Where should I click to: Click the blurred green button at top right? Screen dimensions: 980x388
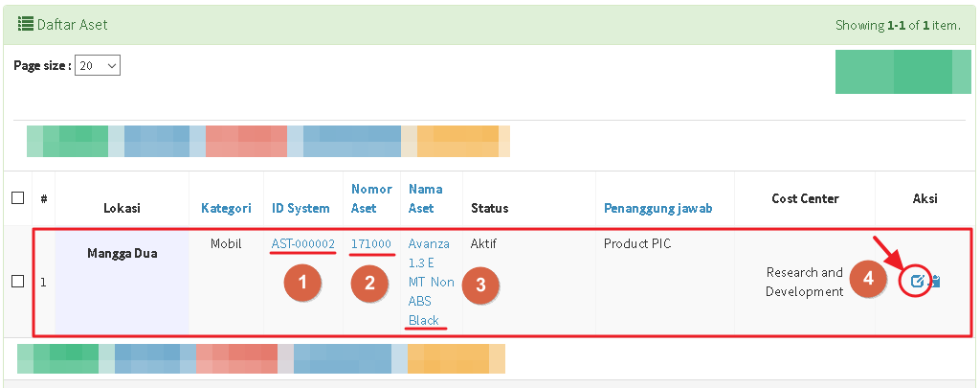click(902, 72)
